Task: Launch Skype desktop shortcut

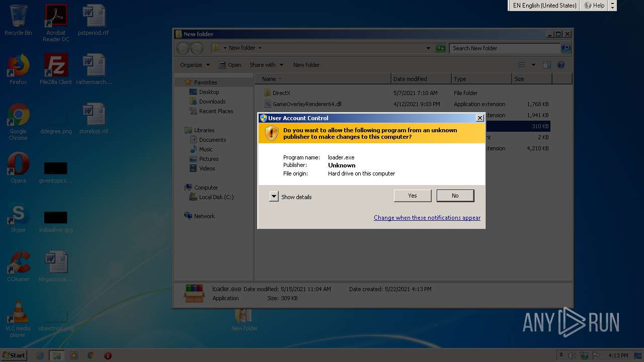Action: [x=18, y=217]
